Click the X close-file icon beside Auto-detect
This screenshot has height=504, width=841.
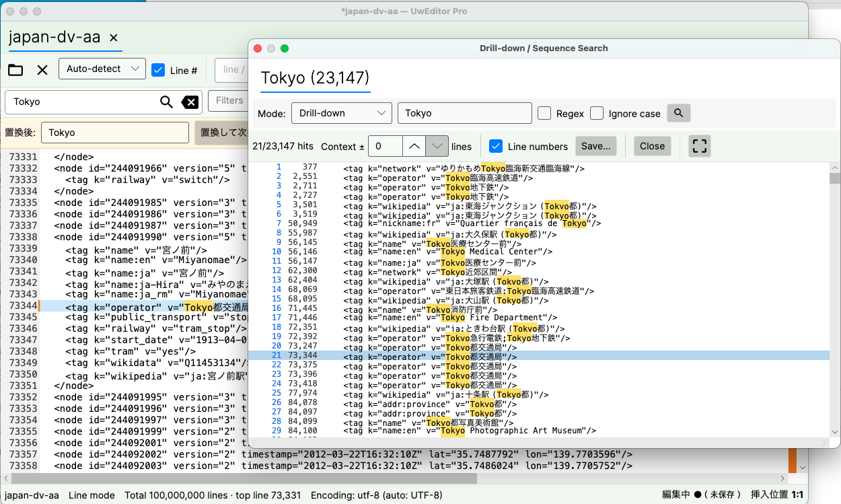click(42, 70)
